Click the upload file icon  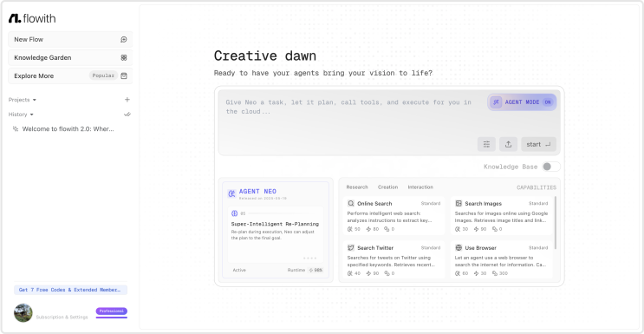point(508,144)
